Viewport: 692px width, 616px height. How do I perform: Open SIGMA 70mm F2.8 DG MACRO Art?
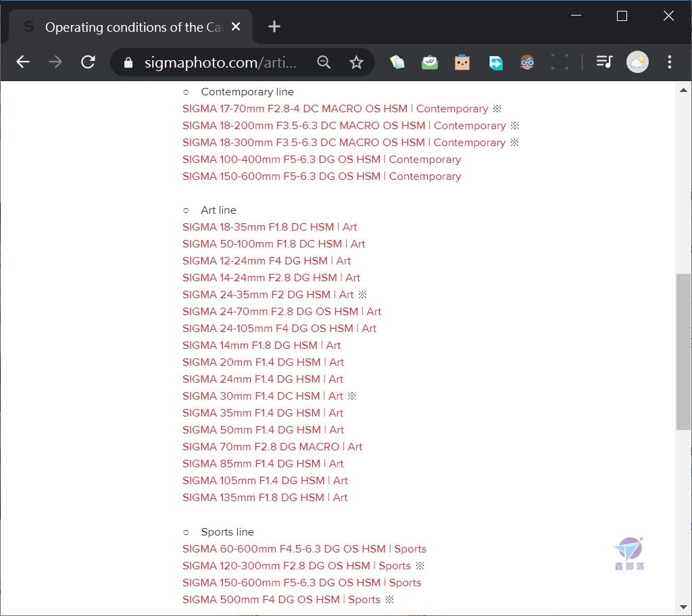[x=272, y=447]
